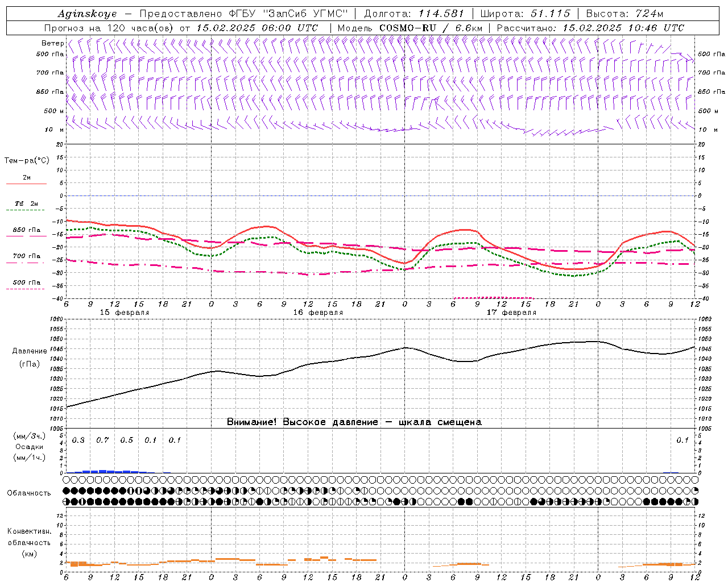This screenshot has height=582, width=728.
Task: Select the 700 гПа temperature legend entry
Action: (x=27, y=256)
